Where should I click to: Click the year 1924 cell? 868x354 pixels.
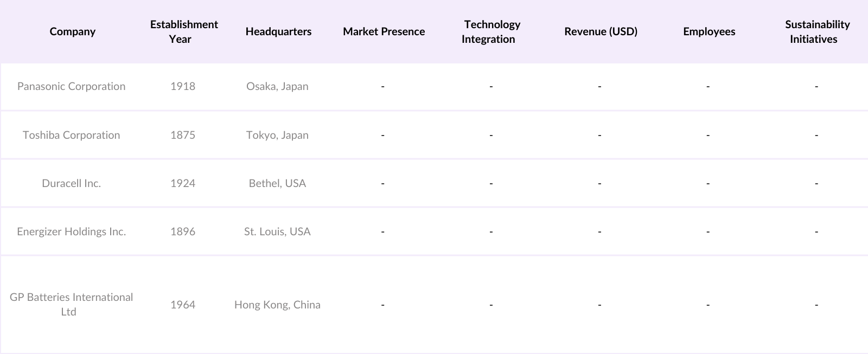183,183
